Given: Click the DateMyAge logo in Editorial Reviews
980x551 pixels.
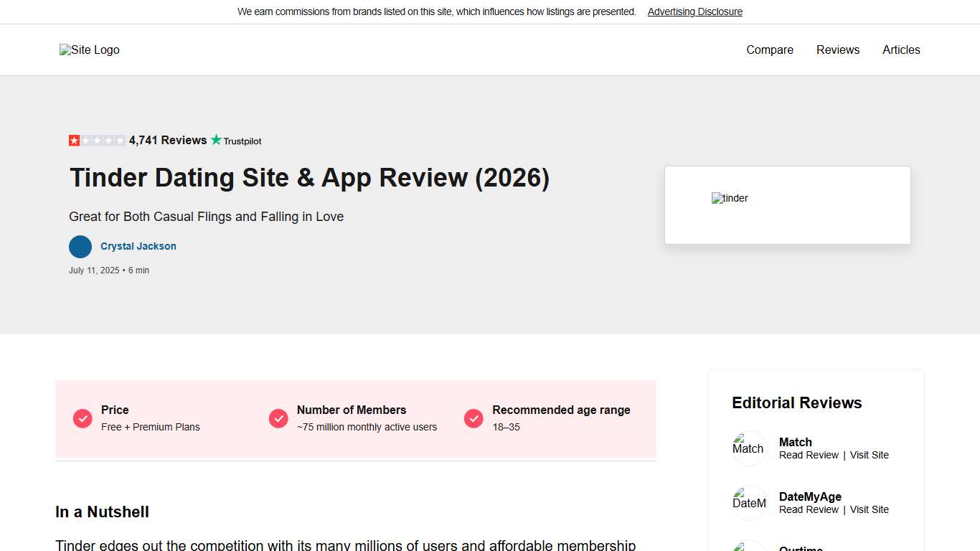Looking at the screenshot, I should 749,502.
